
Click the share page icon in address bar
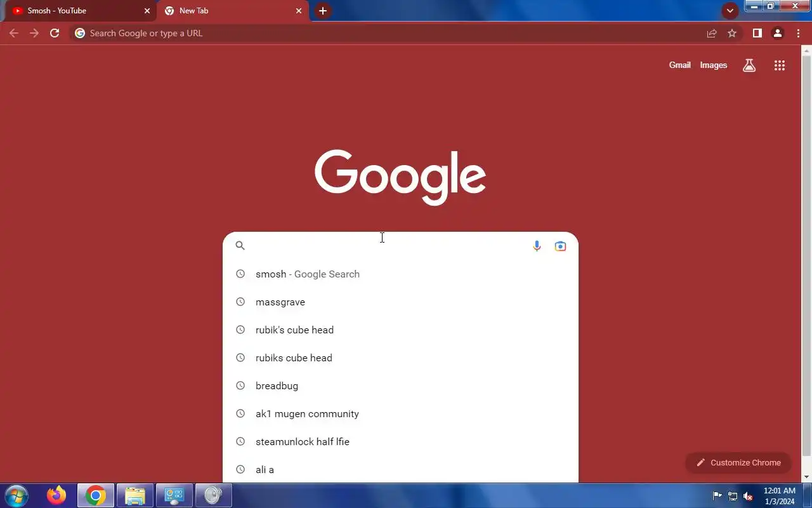click(x=712, y=33)
